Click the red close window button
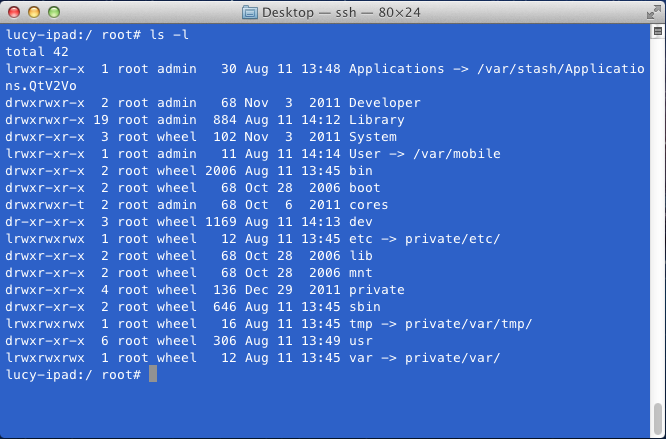Screen dimensions: 666x439 coord(14,12)
